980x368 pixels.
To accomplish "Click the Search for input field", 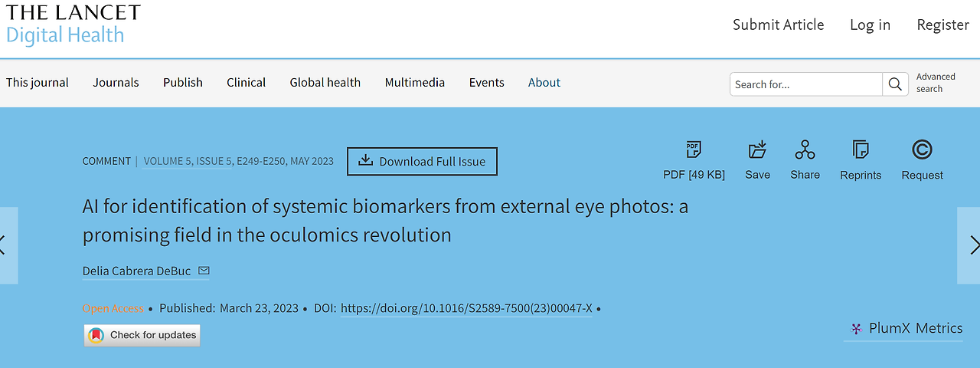I will tap(806, 84).
